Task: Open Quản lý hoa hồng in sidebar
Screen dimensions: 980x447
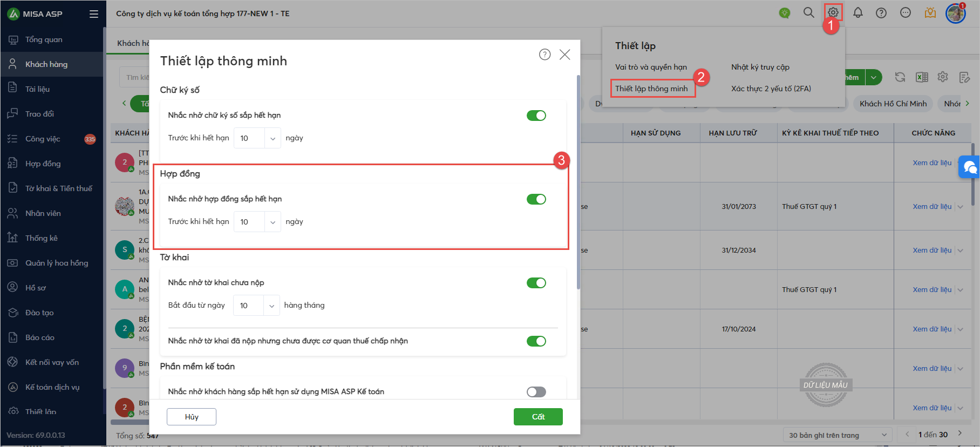Action: 51,263
